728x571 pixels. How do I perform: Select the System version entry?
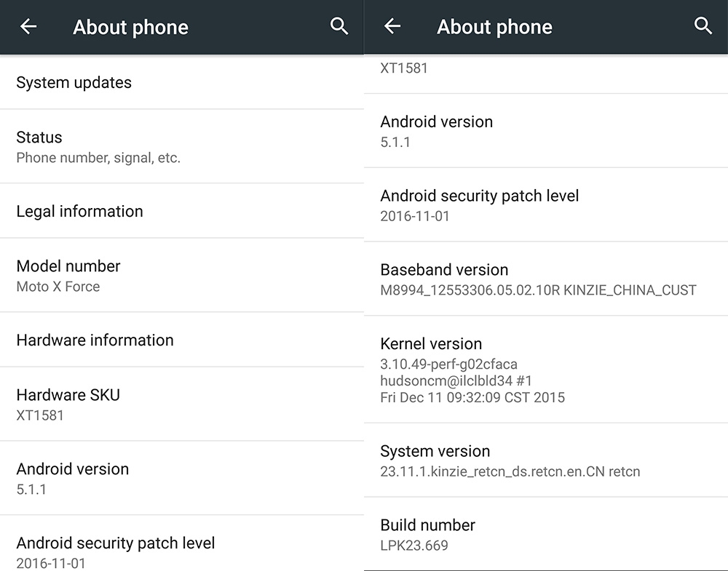546,460
